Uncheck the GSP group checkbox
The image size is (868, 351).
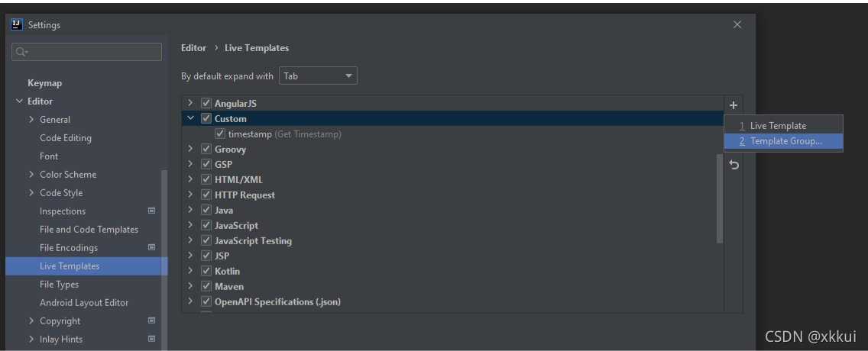click(206, 164)
